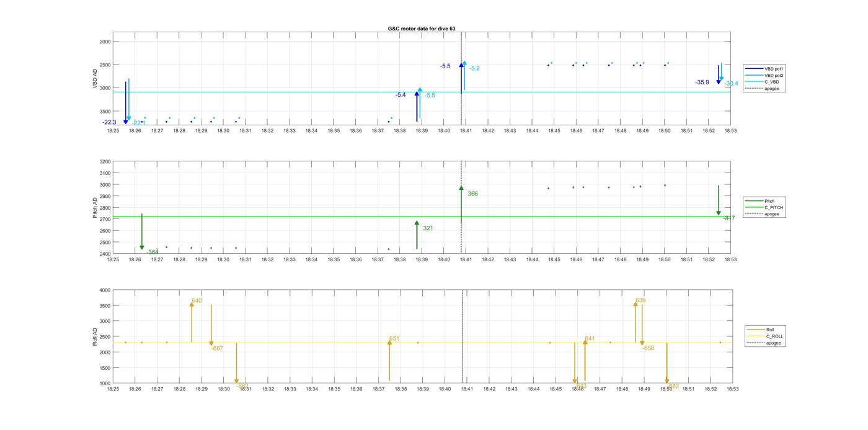Click the 'Roll AD' y-axis label
Image resolution: width=868 pixels, height=430 pixels.
pos(95,336)
